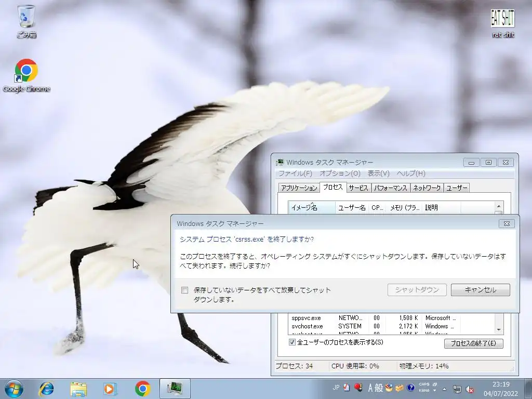Viewport: 532px width, 399px height.
Task: Activate the Task Manager taskbar button
Action: coord(175,389)
